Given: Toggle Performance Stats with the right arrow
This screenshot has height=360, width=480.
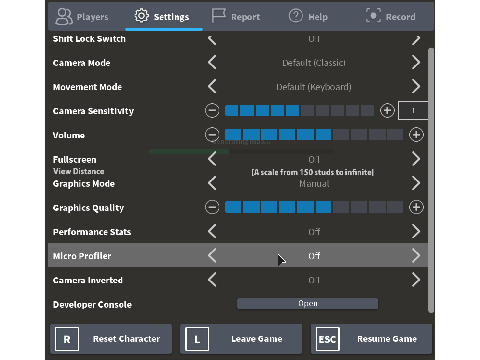Looking at the screenshot, I should (416, 231).
